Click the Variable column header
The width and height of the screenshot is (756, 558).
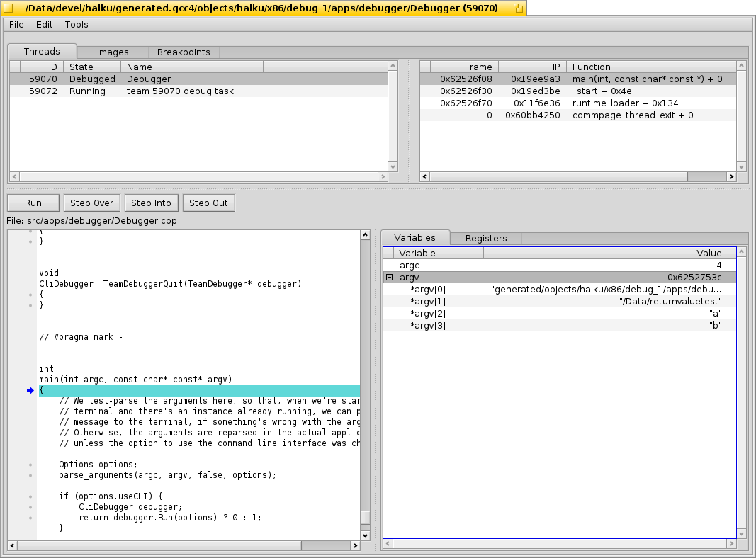[439, 253]
